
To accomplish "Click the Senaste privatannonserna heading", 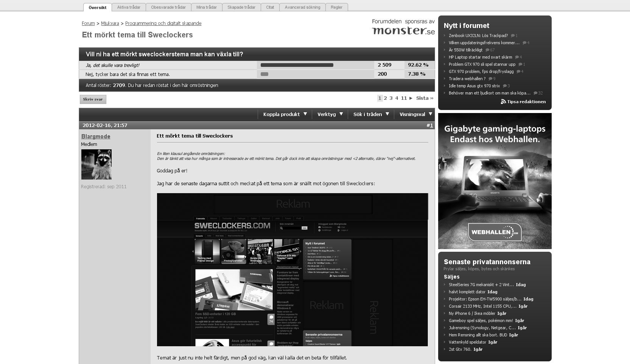I will 487,262.
